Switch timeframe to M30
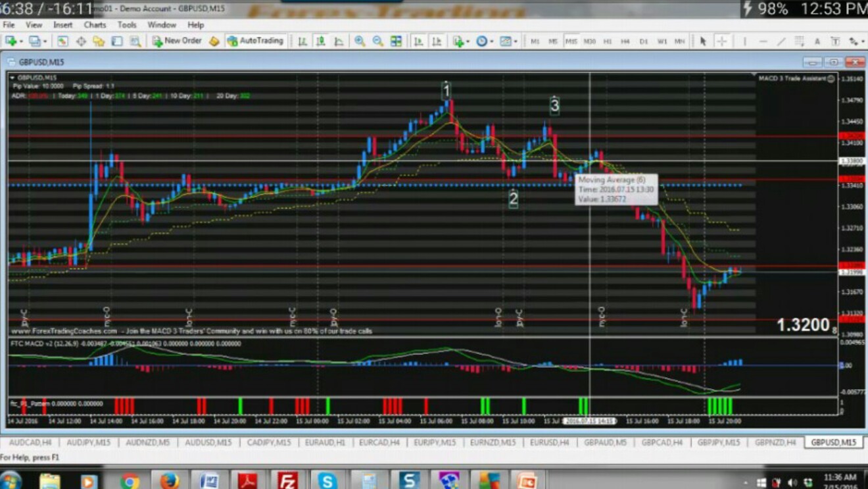 [x=589, y=41]
